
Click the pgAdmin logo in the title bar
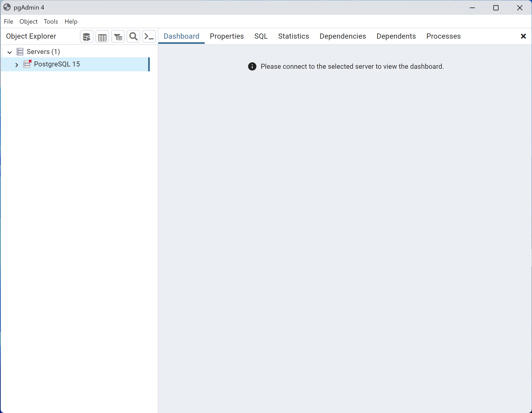[7, 7]
